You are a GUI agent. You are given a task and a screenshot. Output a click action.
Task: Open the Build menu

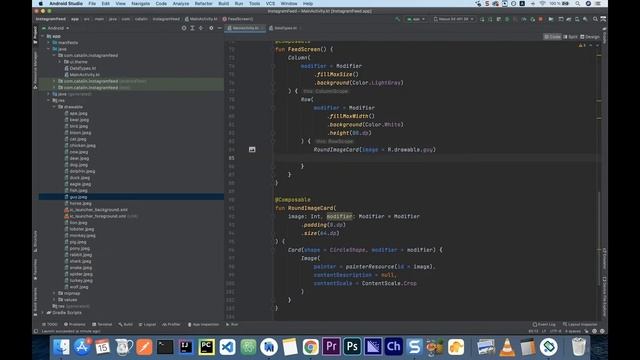click(223, 3)
